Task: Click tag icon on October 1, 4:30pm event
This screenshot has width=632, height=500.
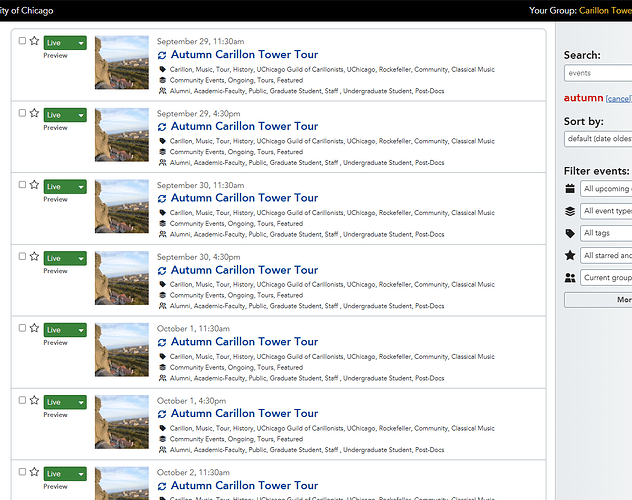Action: 162,428
